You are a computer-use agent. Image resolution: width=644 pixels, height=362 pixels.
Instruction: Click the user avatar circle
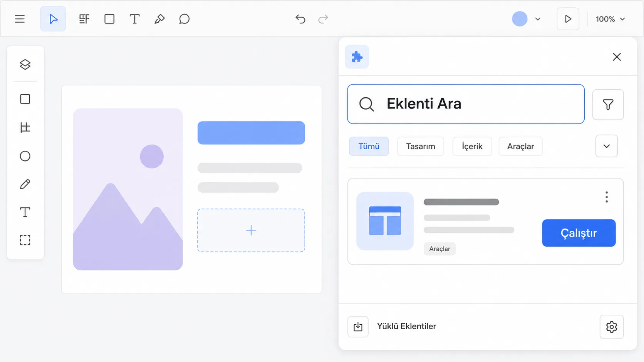click(520, 19)
